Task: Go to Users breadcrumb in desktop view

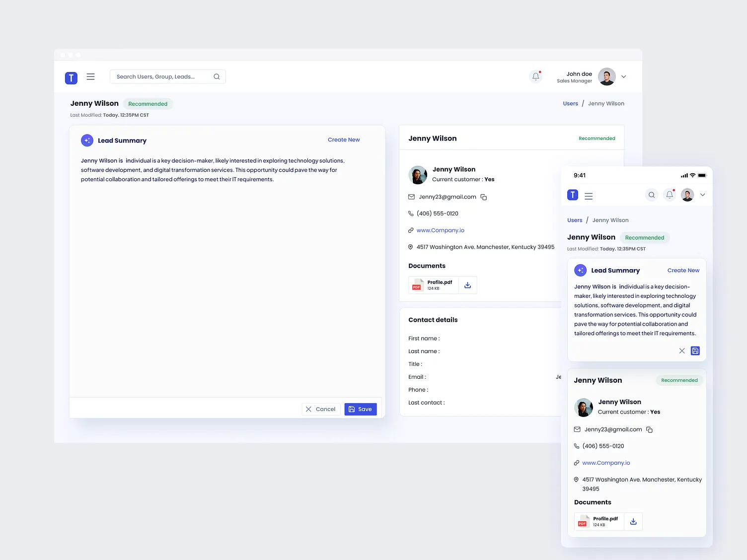Action: point(570,104)
